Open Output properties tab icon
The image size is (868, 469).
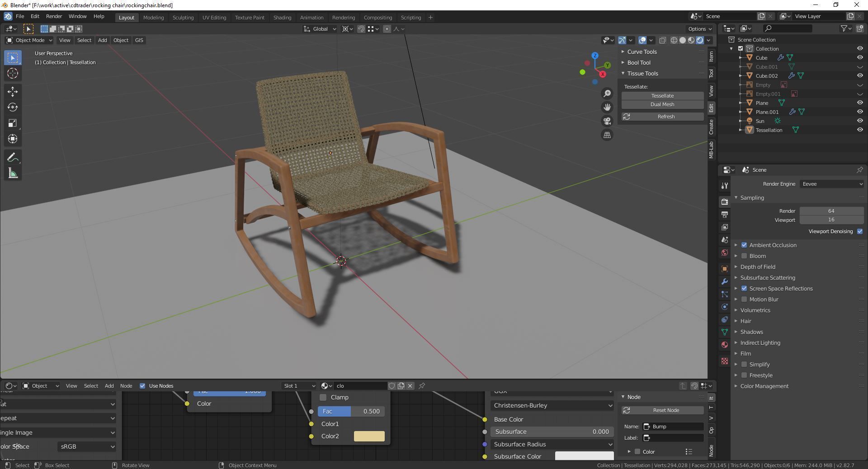(x=725, y=214)
